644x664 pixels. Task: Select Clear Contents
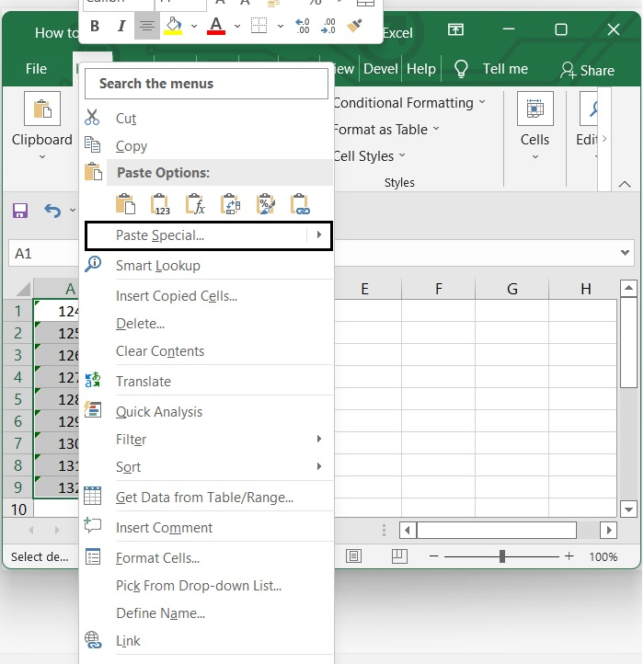(206, 351)
